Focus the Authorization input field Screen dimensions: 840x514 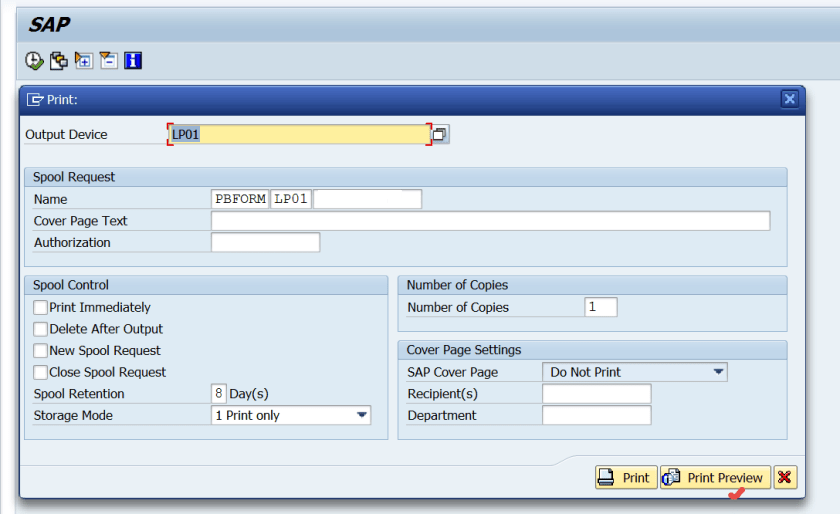coord(266,242)
